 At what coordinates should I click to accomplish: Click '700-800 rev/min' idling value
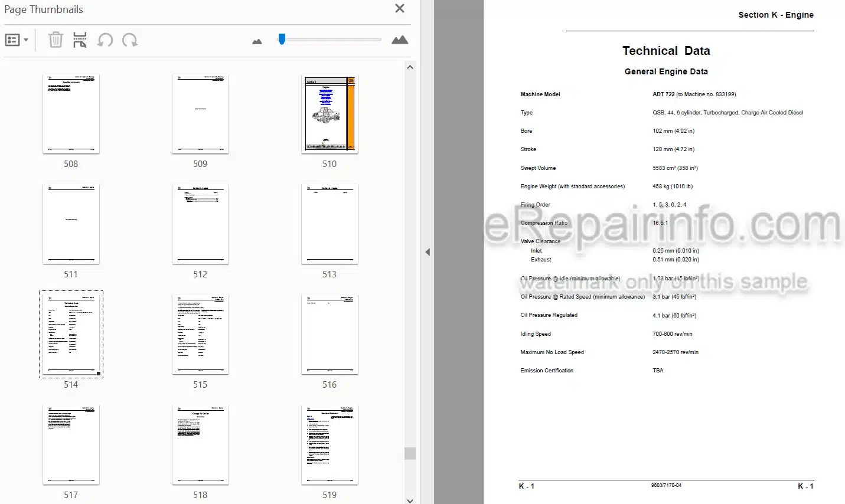673,334
